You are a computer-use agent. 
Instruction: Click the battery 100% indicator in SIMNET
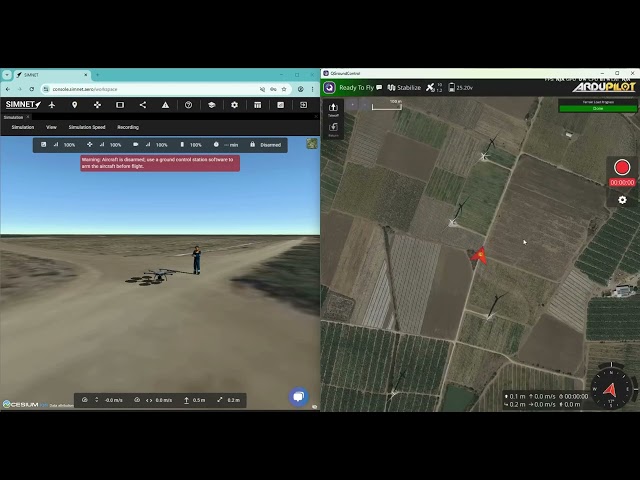[191, 145]
